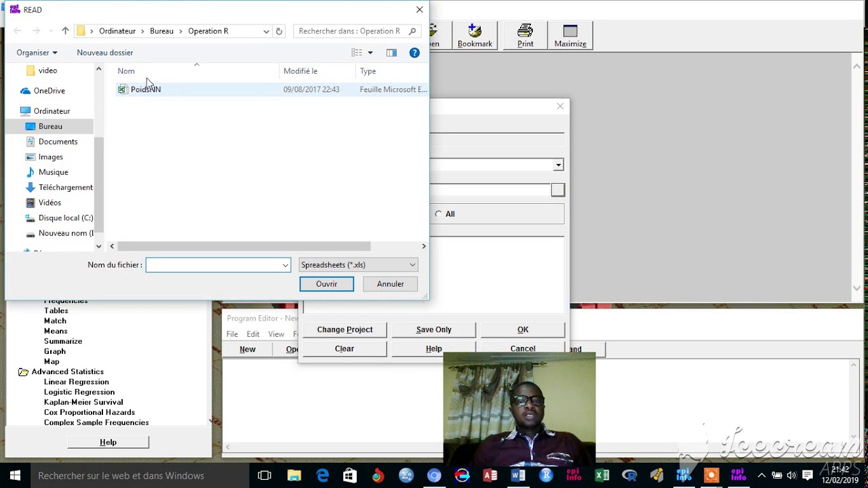Refresh the Operation R folder listing
The width and height of the screenshot is (868, 488).
click(279, 31)
